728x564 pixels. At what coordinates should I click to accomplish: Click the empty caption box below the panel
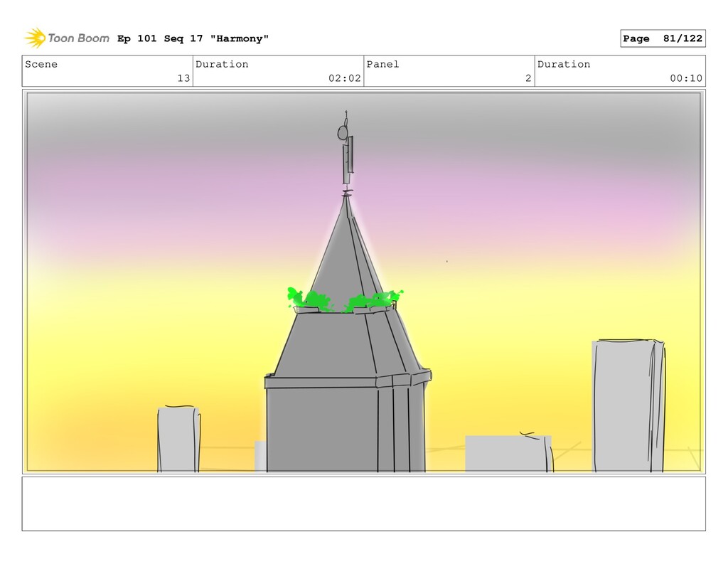point(363,504)
